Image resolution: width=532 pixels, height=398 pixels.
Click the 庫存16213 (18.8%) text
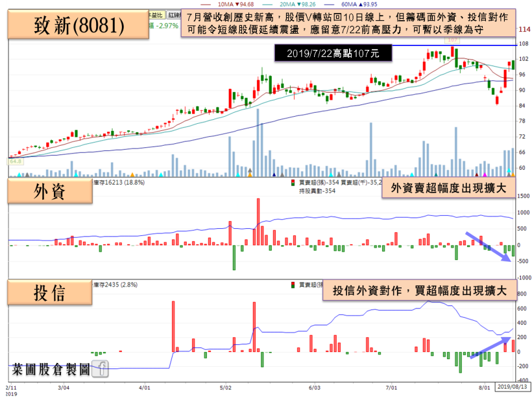tap(119, 182)
